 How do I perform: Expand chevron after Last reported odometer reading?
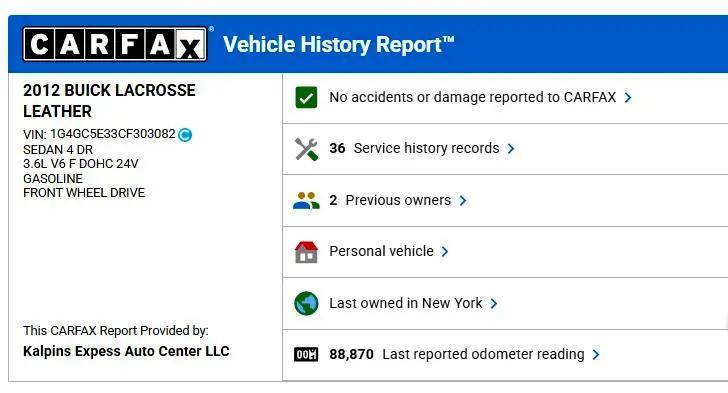(x=596, y=355)
